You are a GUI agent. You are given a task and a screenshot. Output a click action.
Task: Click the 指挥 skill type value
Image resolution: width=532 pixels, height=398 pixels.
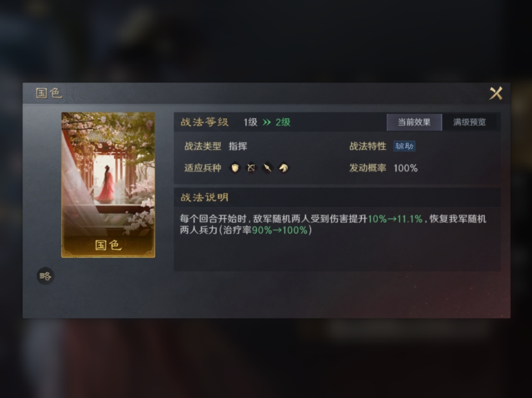click(238, 146)
